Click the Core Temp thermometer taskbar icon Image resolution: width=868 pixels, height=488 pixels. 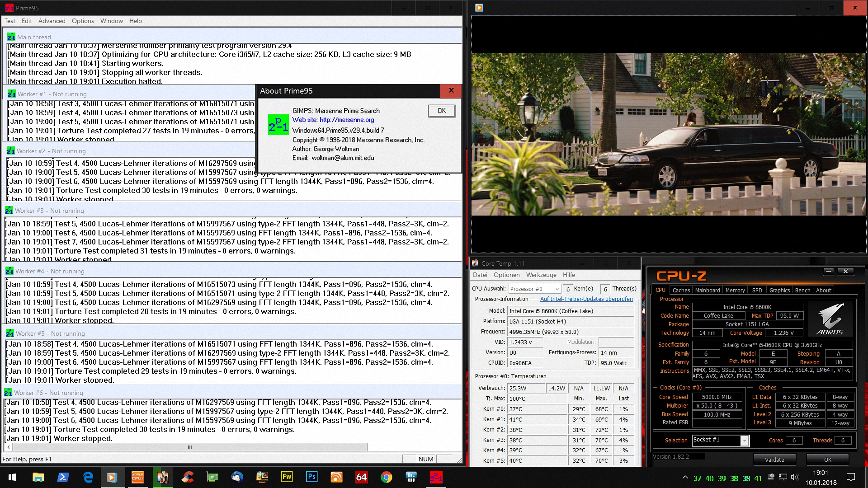162,477
